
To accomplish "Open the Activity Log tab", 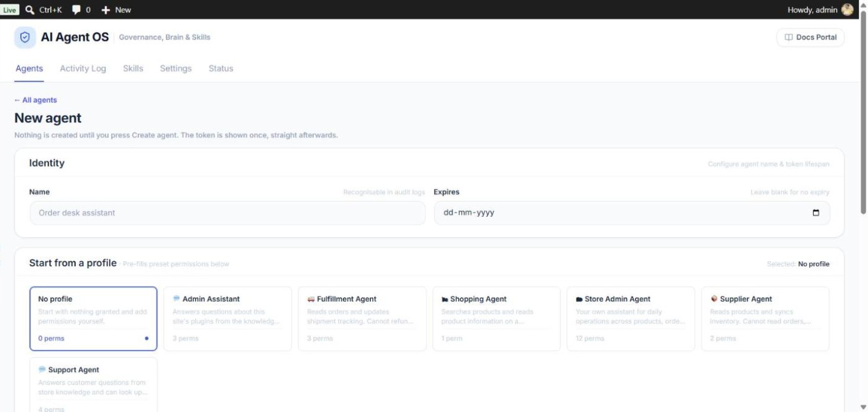I will point(83,68).
